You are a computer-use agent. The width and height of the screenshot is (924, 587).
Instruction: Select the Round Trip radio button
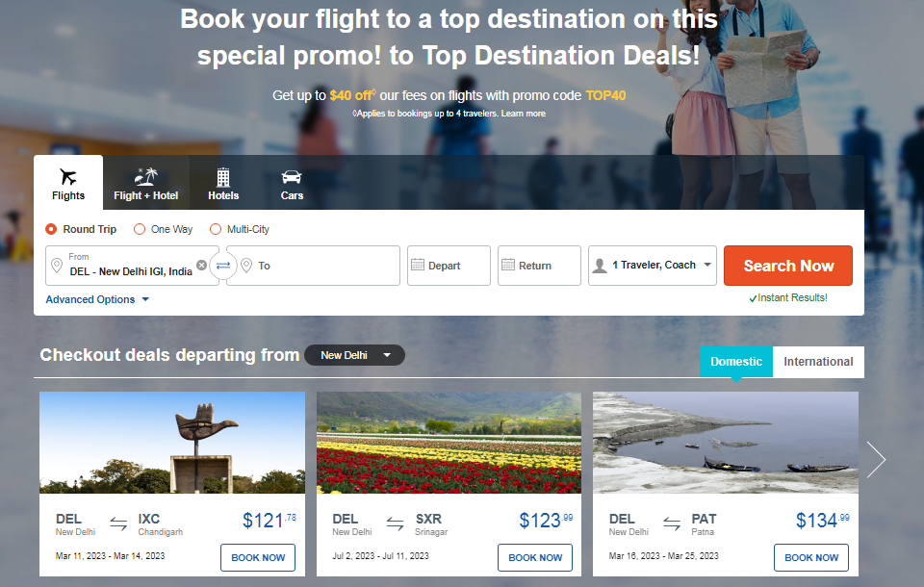click(x=52, y=229)
